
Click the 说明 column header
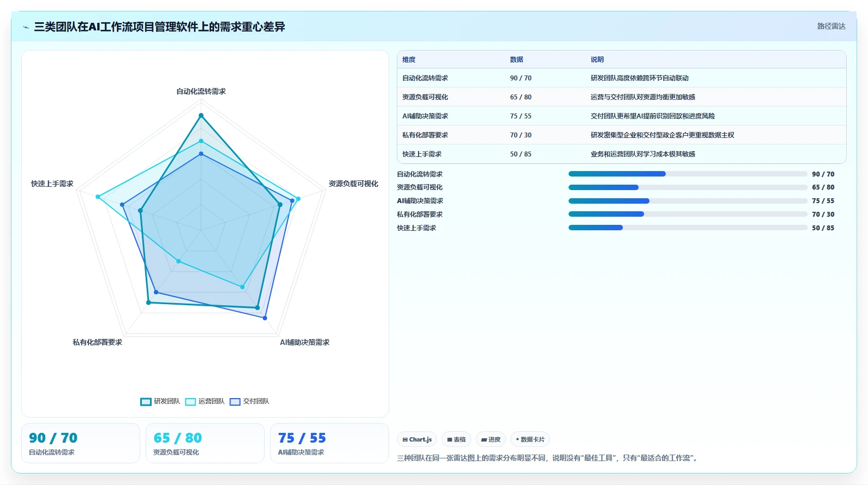click(597, 60)
